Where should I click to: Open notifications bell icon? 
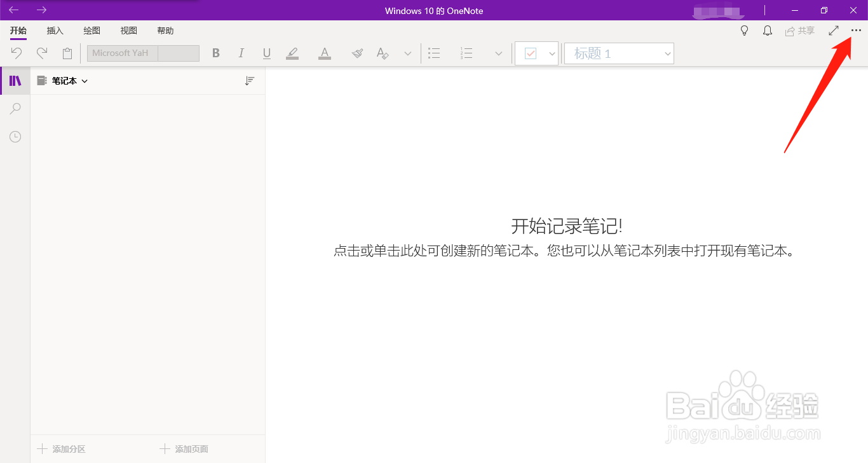(768, 31)
